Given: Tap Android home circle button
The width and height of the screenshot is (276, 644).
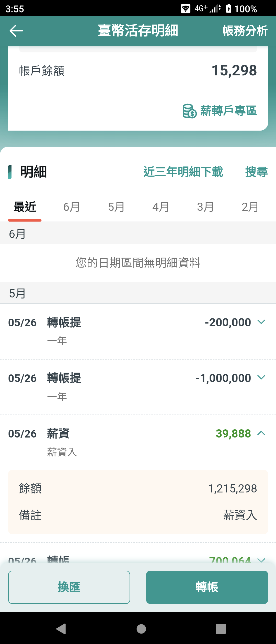Looking at the screenshot, I should click(141, 629).
